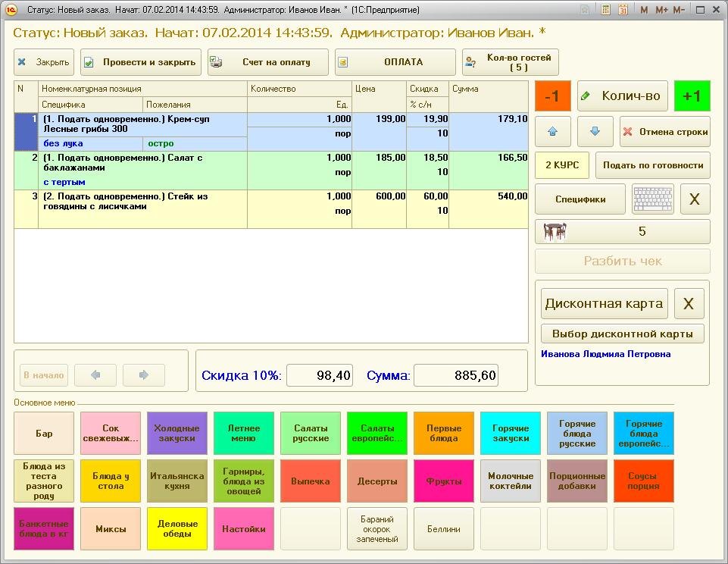Select Летнее меню category

(x=244, y=433)
